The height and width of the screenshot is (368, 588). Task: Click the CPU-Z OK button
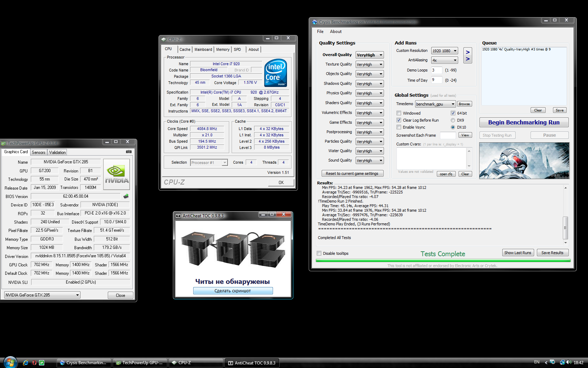(x=281, y=183)
